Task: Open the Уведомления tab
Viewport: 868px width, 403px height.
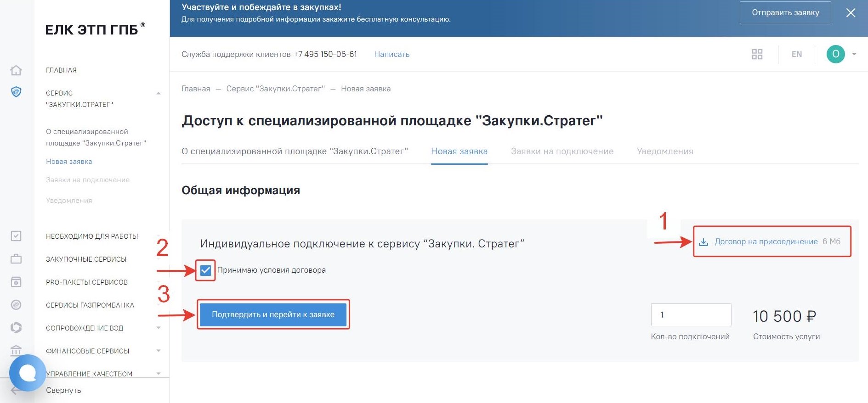Action: tap(665, 151)
